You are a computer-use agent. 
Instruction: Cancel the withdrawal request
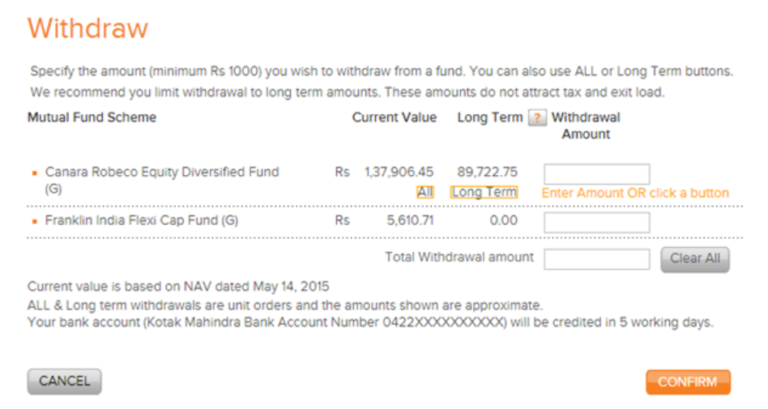point(64,381)
